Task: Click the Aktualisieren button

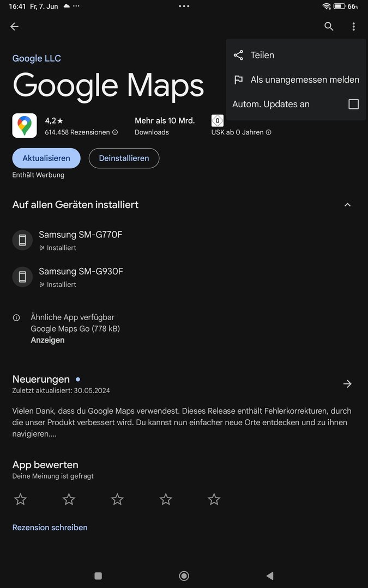Action: pos(46,158)
